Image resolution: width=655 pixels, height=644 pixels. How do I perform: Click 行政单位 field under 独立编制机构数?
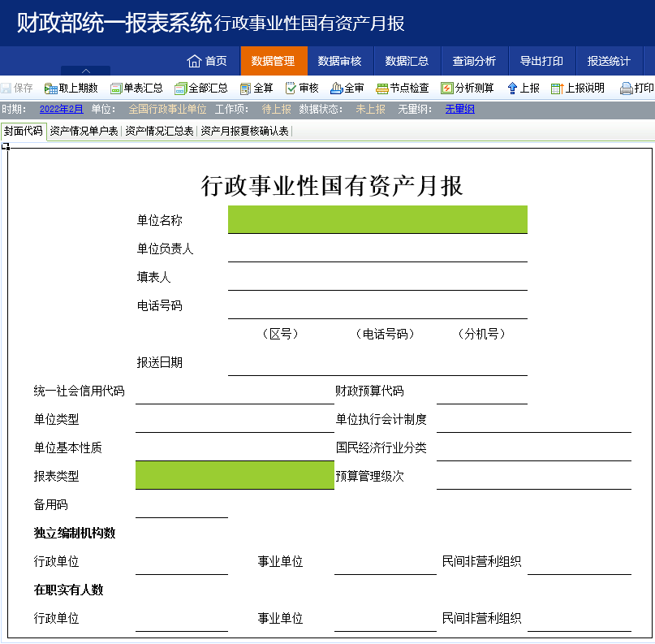click(x=182, y=561)
